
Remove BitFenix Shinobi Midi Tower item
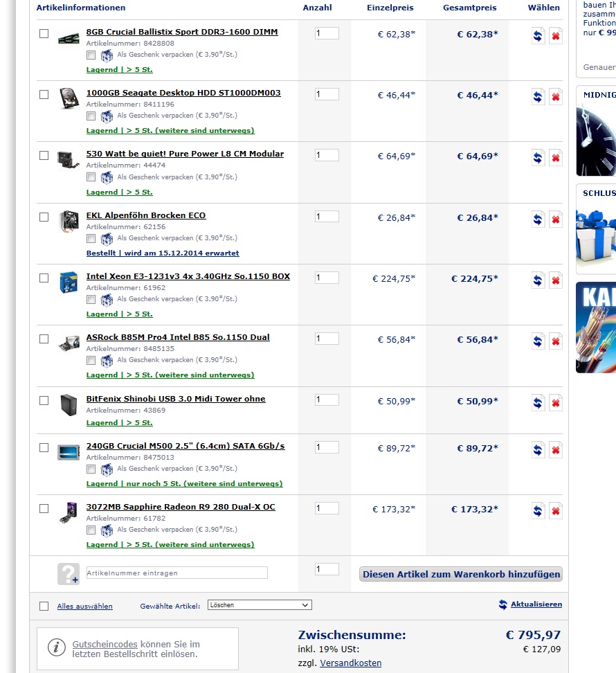[x=556, y=402]
